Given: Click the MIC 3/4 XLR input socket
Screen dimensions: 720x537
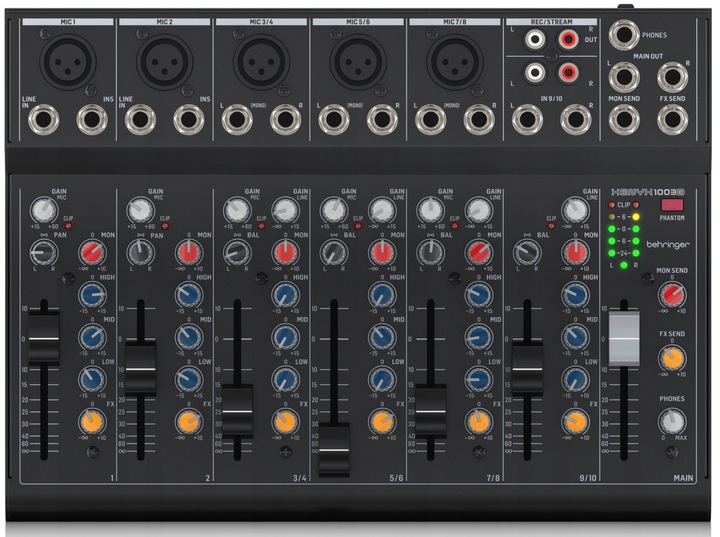Looking at the screenshot, I should click(x=262, y=62).
